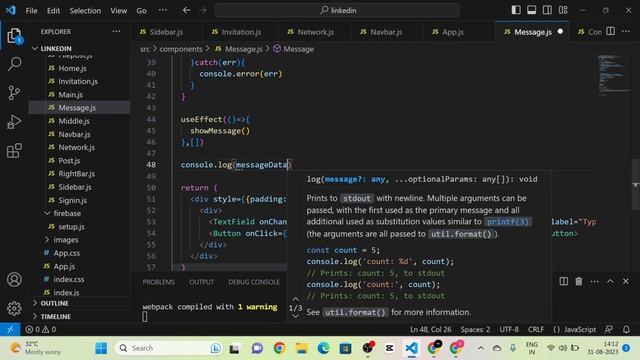Open errors and warnings count in status bar

pos(40,329)
